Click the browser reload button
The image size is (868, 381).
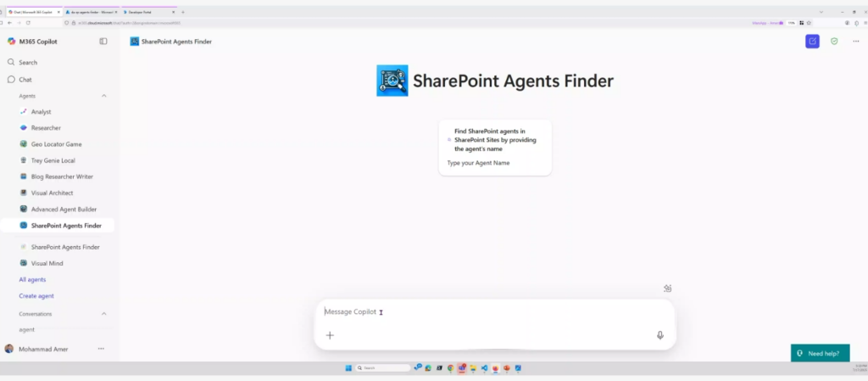(x=28, y=23)
